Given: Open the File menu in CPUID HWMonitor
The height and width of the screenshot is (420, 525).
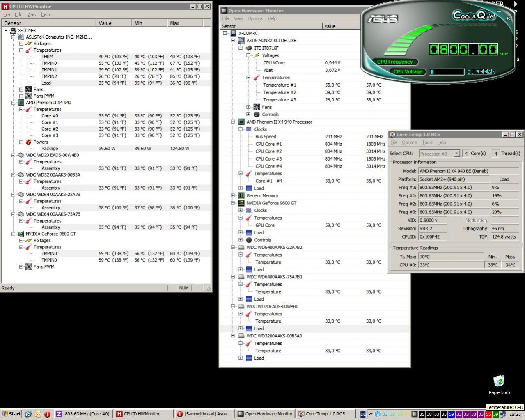Looking at the screenshot, I should pyautogui.click(x=7, y=14).
